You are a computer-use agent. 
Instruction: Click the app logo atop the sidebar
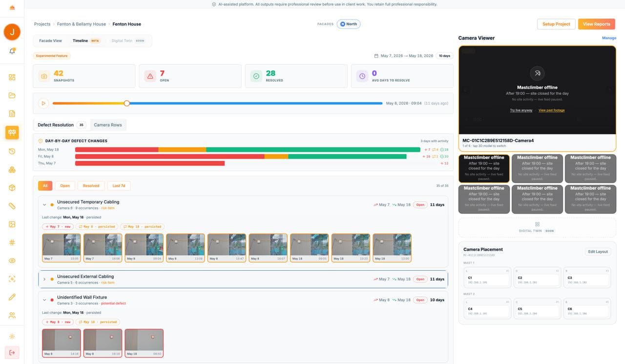pos(12,7)
